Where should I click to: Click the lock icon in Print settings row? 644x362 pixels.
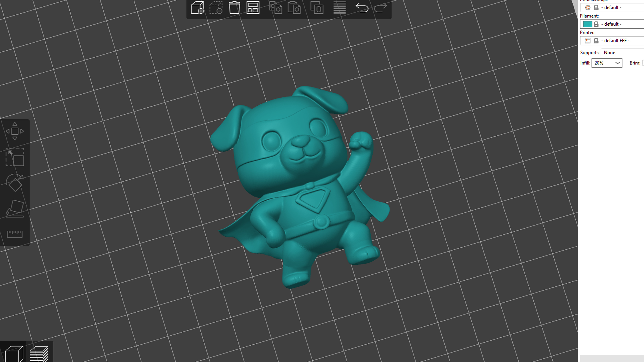click(x=596, y=8)
